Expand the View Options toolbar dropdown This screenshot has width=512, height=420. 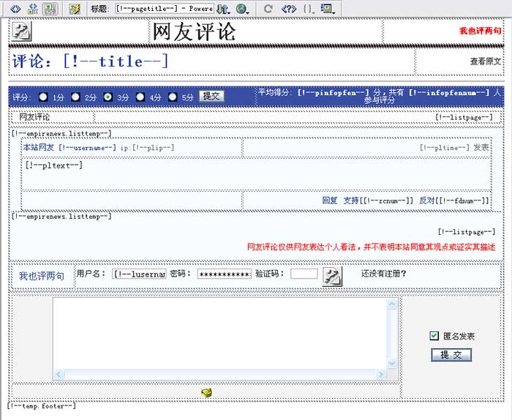[x=327, y=9]
